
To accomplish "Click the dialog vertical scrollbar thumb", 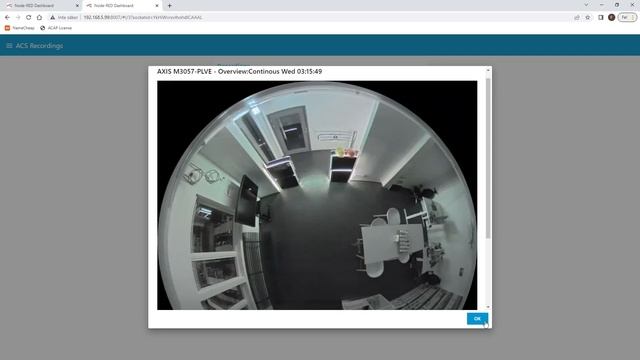I will point(488,158).
